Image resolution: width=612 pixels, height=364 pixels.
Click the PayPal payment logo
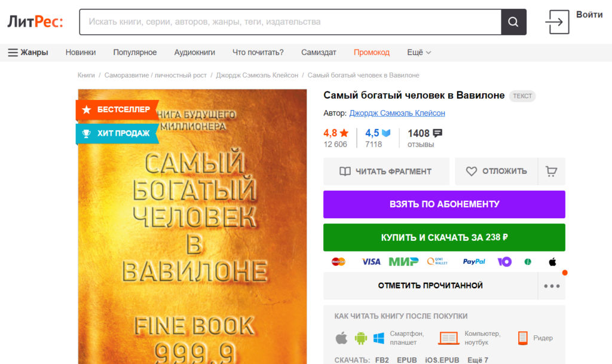[x=474, y=262]
